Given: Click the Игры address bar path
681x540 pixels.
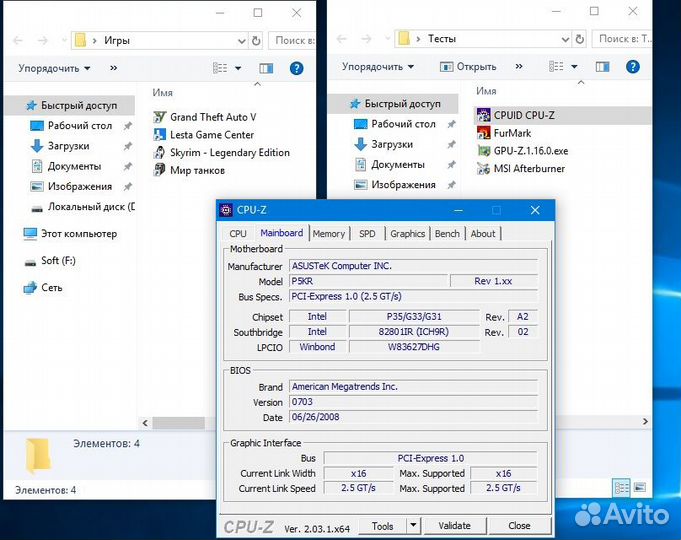Looking at the screenshot, I should point(160,41).
